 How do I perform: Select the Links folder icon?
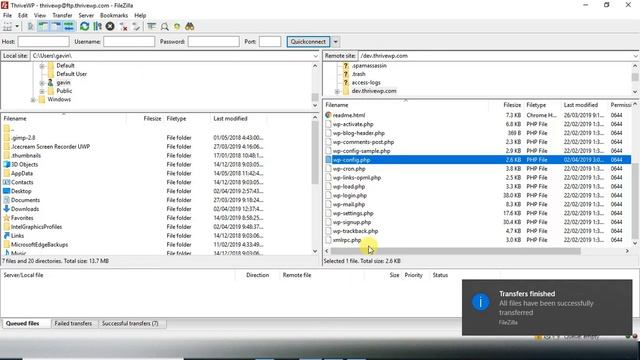[6, 236]
